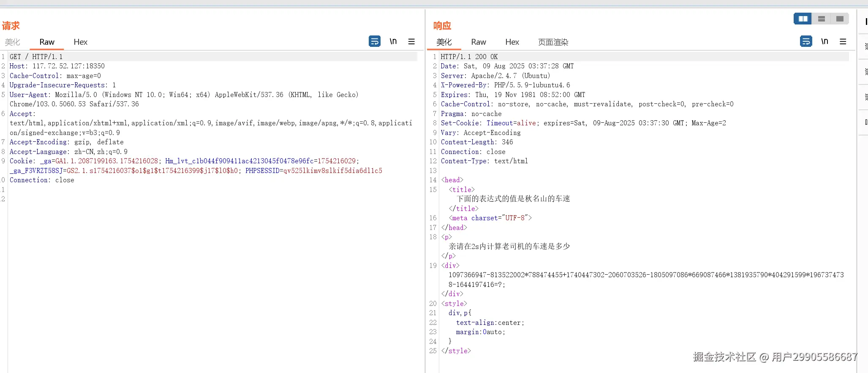
Task: Click the arithmetic expression starting 1097366947
Action: pos(646,279)
